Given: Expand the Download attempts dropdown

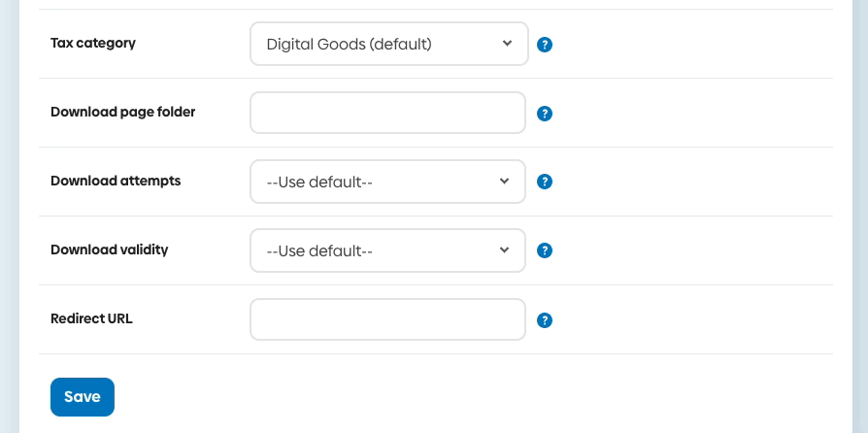Looking at the screenshot, I should [387, 182].
